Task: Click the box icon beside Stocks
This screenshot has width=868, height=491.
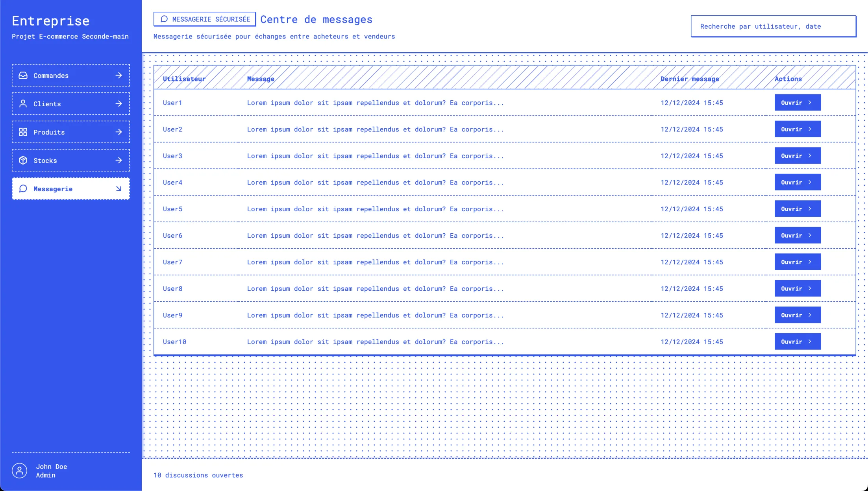Action: pos(23,160)
